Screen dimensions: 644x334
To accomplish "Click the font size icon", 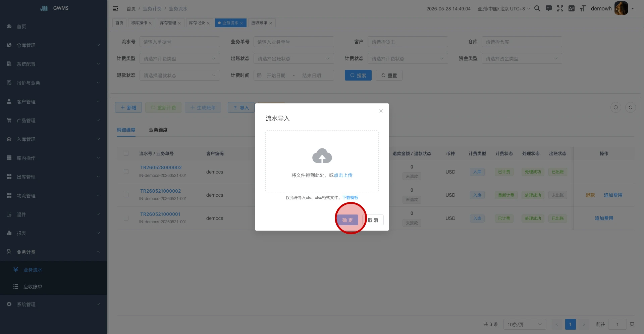I will click(583, 8).
